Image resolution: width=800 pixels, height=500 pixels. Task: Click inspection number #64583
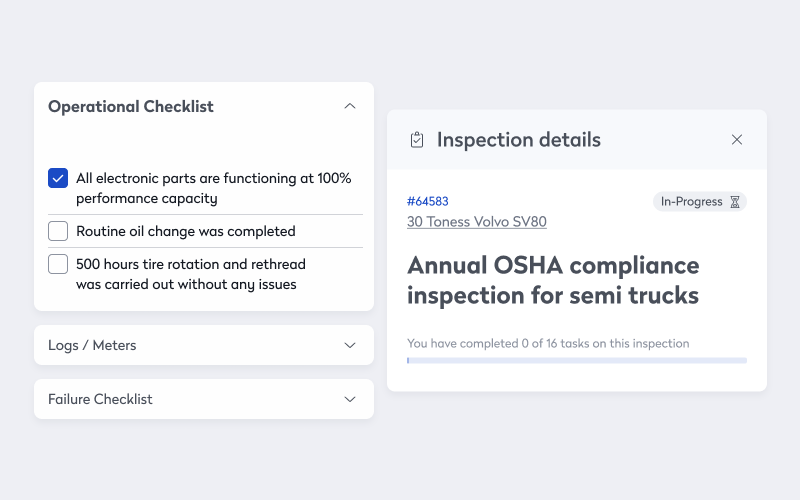[x=428, y=202]
